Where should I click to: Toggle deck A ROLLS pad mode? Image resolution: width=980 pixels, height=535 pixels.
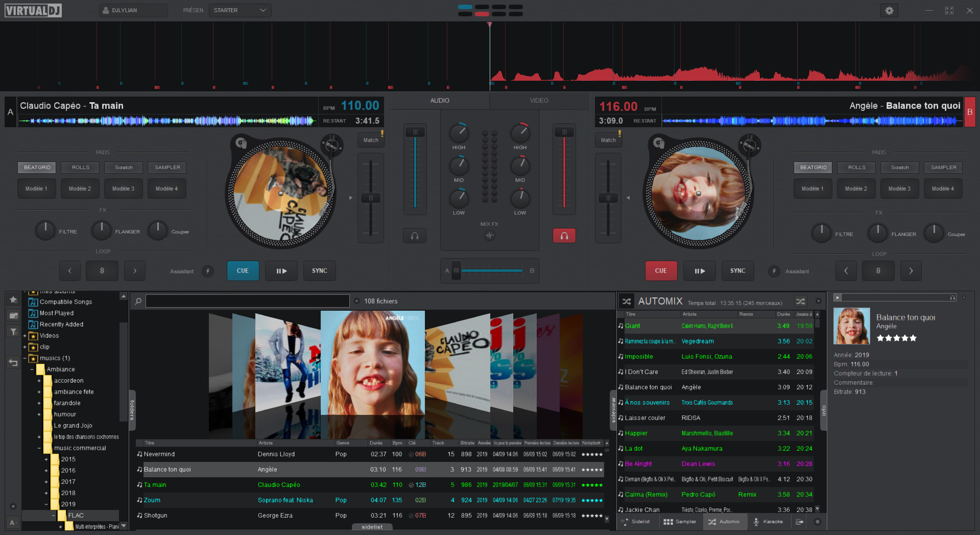point(81,168)
